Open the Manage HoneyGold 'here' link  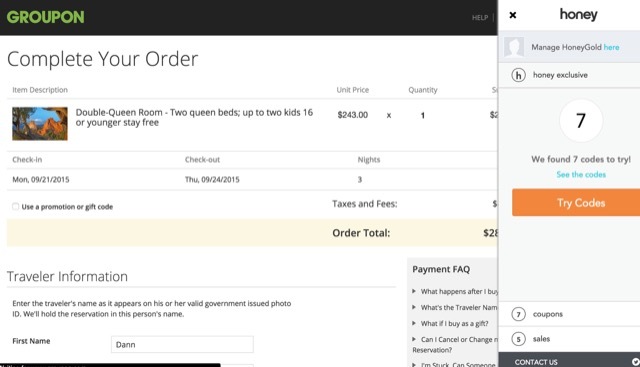pos(611,47)
